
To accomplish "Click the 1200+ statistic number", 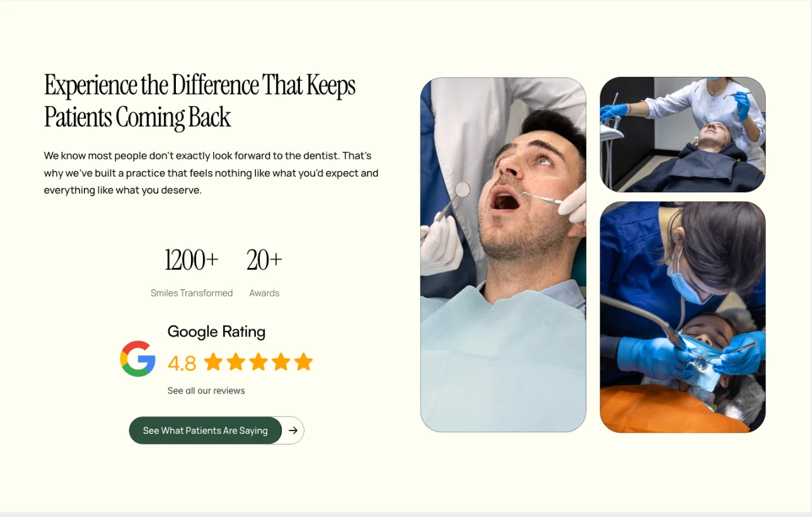I will (x=192, y=260).
